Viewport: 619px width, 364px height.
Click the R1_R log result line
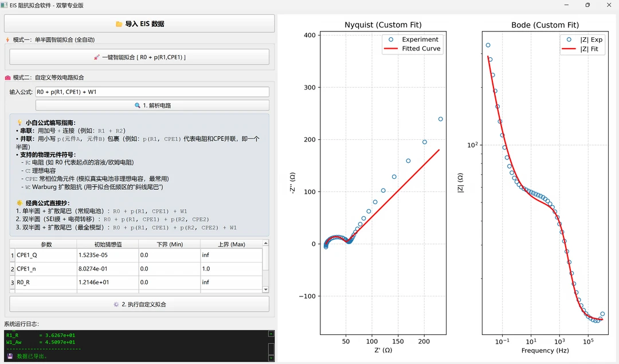point(41,335)
